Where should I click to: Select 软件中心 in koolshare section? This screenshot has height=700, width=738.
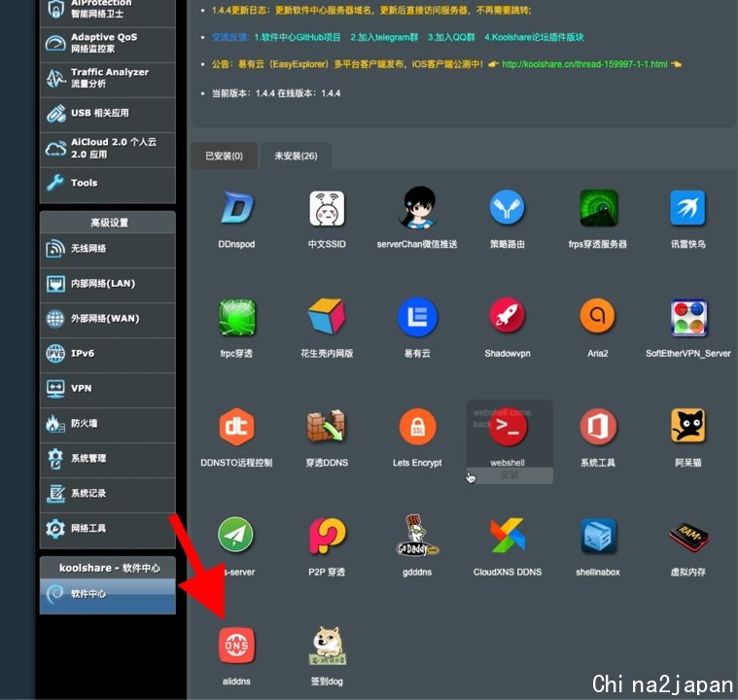tap(108, 594)
